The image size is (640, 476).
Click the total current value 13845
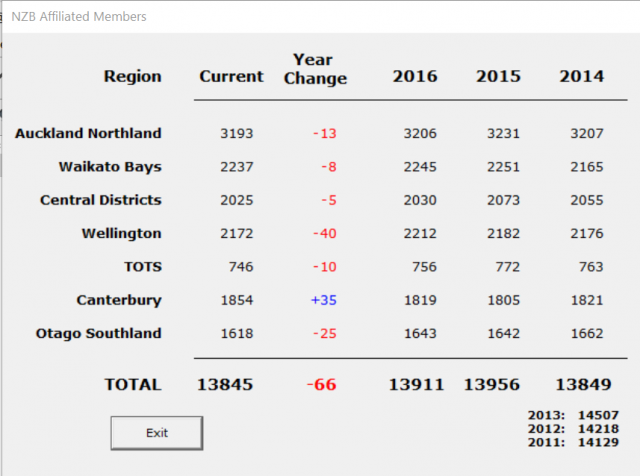point(225,385)
